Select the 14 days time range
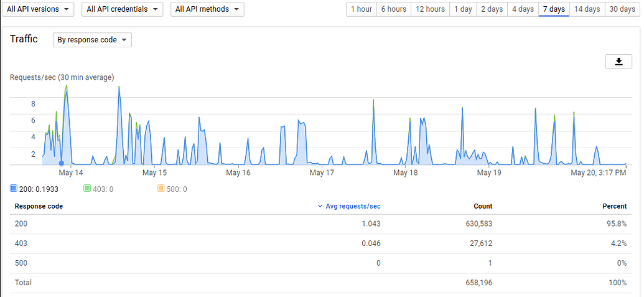Screen dimensions: 644x297 click(587, 9)
